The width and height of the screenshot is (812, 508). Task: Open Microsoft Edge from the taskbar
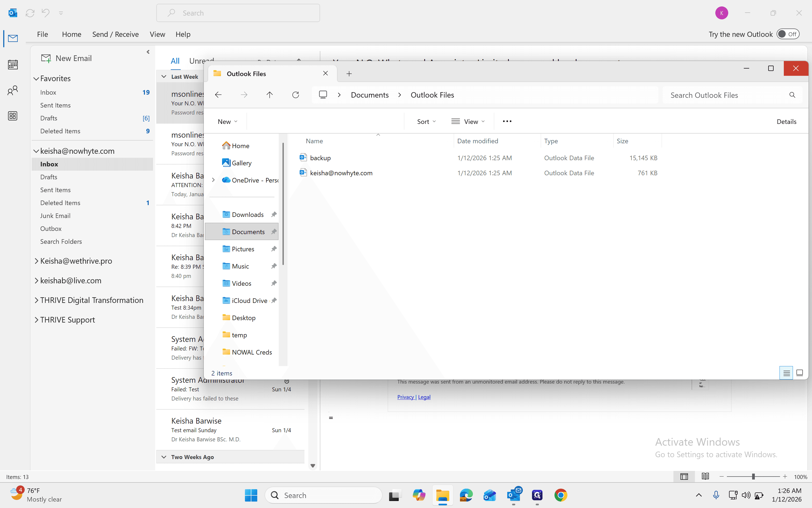(466, 495)
